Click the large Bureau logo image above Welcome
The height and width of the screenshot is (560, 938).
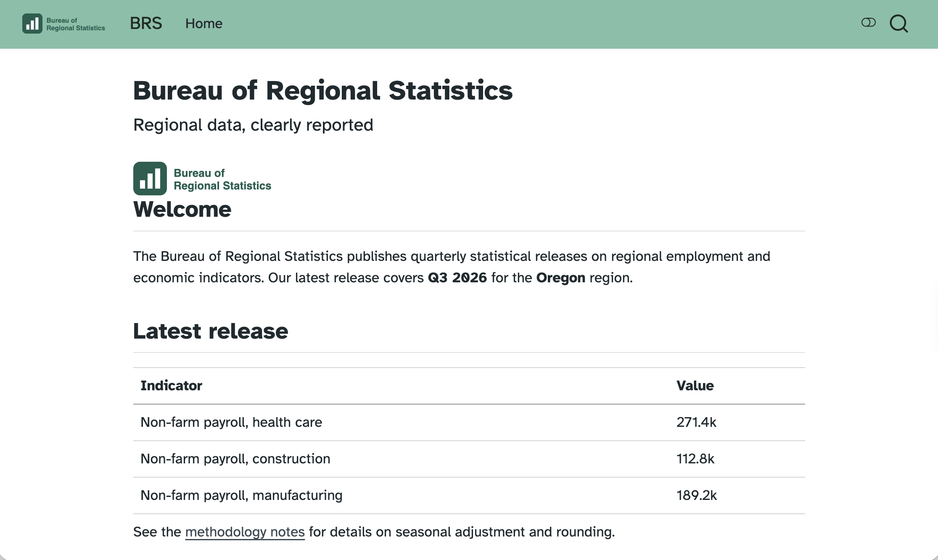point(202,179)
